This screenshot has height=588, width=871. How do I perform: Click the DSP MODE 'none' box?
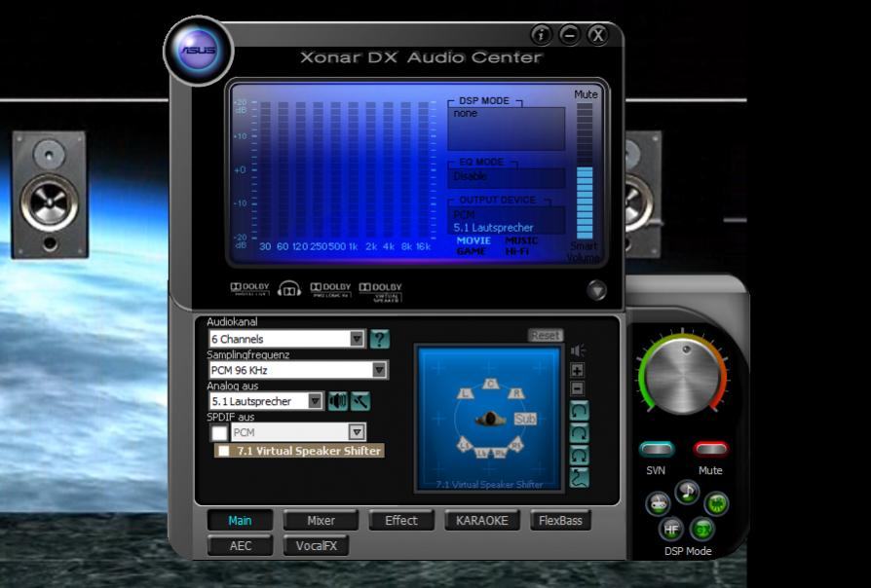(x=506, y=129)
